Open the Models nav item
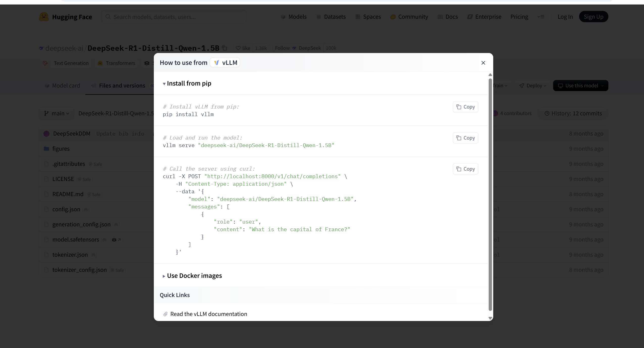 (x=293, y=17)
